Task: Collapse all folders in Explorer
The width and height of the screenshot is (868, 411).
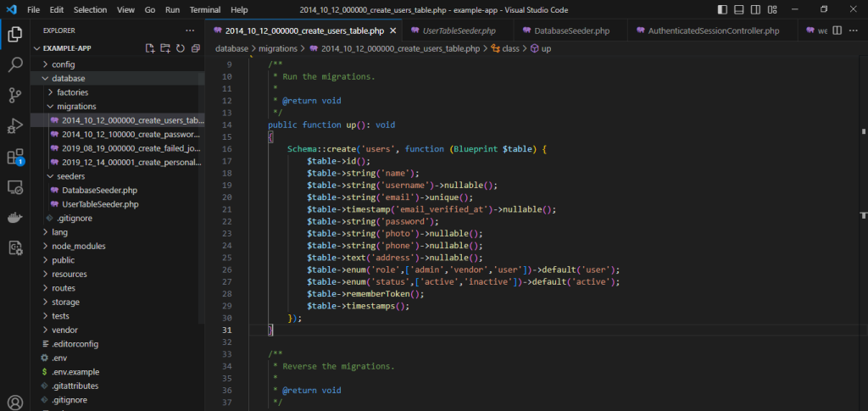Action: click(x=194, y=48)
